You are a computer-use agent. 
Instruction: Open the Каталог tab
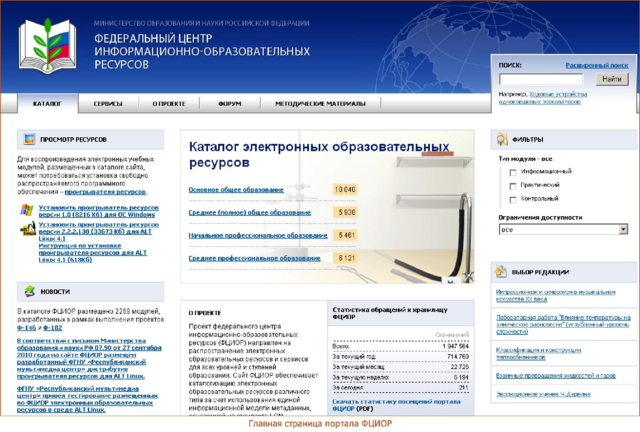[x=47, y=104]
